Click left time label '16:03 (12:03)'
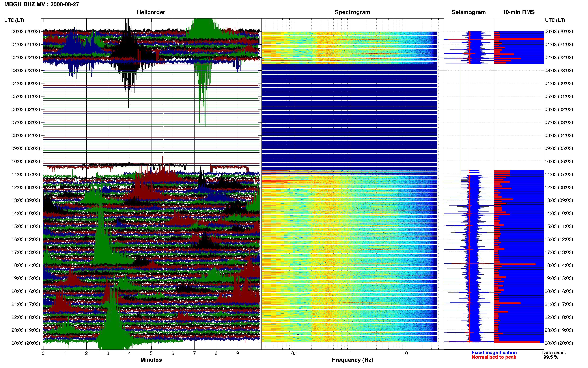This screenshot has width=588, height=368. [x=26, y=239]
